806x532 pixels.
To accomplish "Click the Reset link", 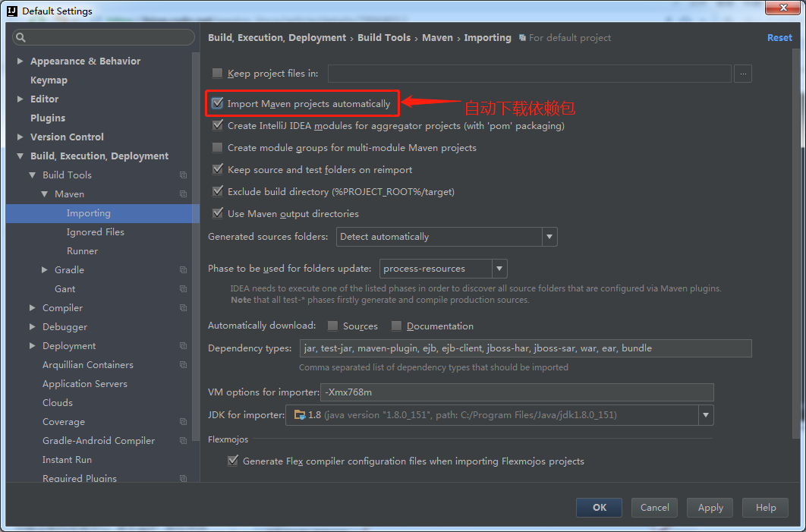I will (x=779, y=38).
